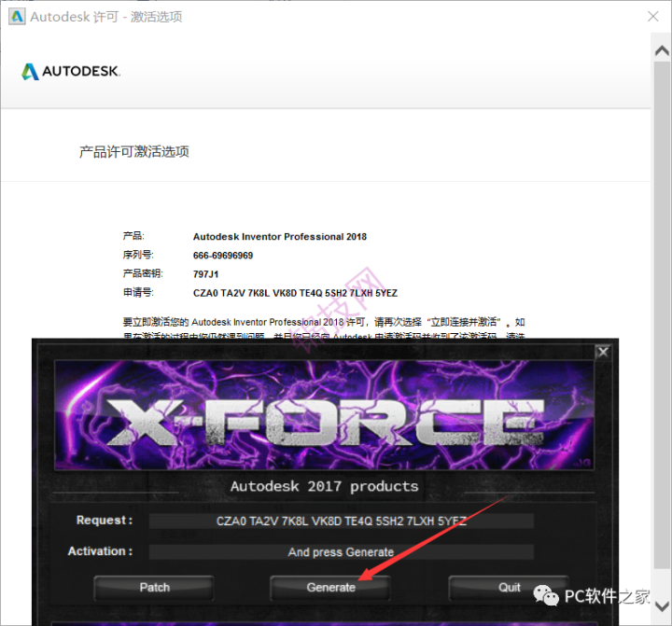Select the serial number 666-69696969

223,256
